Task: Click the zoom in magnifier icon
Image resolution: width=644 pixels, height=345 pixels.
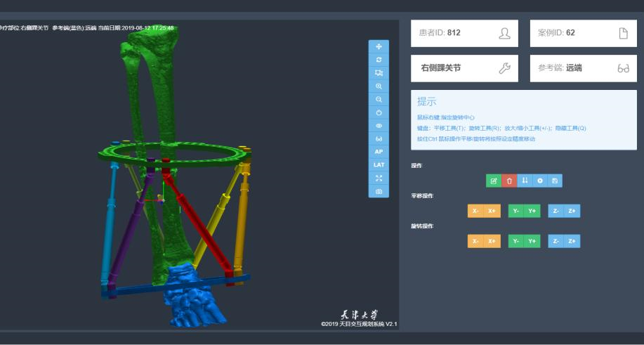Action: coord(379,86)
